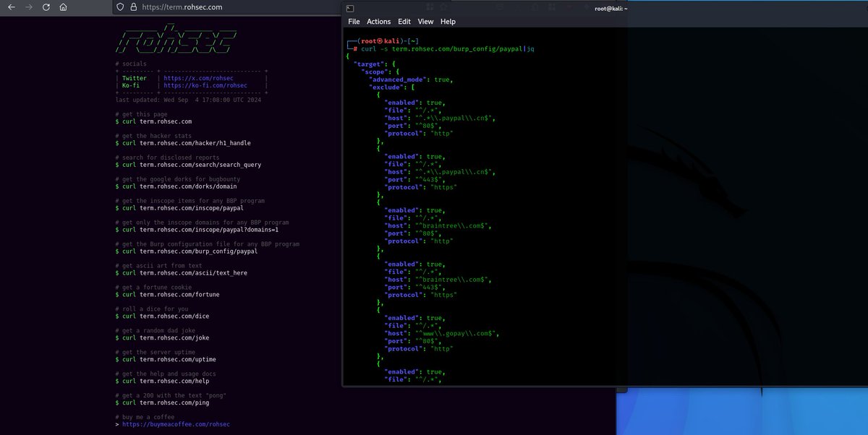This screenshot has height=435, width=868.
Task: Click the 'curl term.rohsec.com/burp_config/paypal' line in the browser
Action: coord(187,251)
